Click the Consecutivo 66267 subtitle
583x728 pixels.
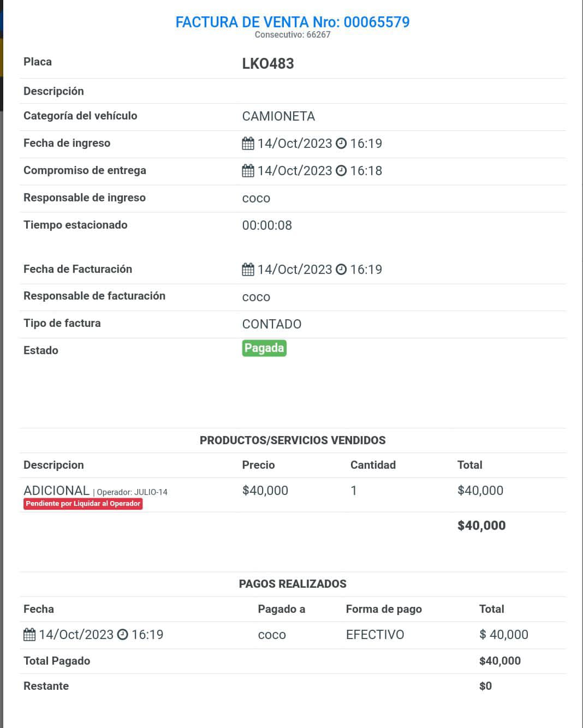(x=293, y=35)
